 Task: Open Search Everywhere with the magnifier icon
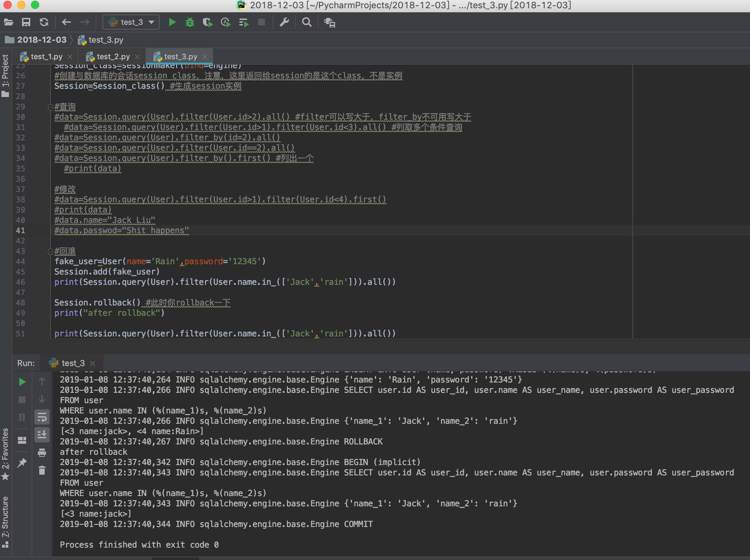tap(306, 22)
